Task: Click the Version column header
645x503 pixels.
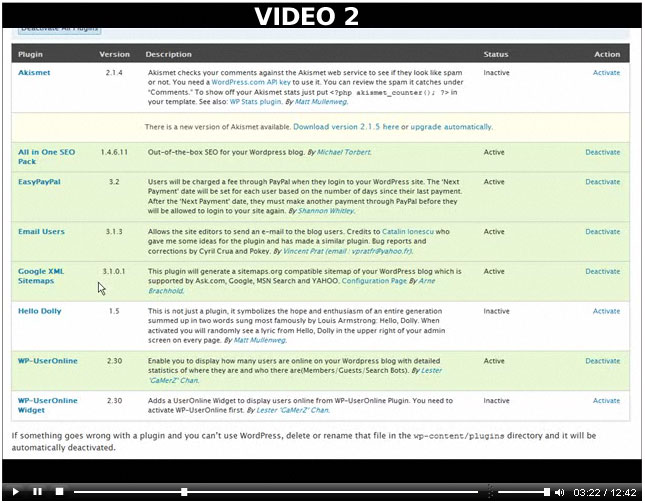Action: [114, 54]
